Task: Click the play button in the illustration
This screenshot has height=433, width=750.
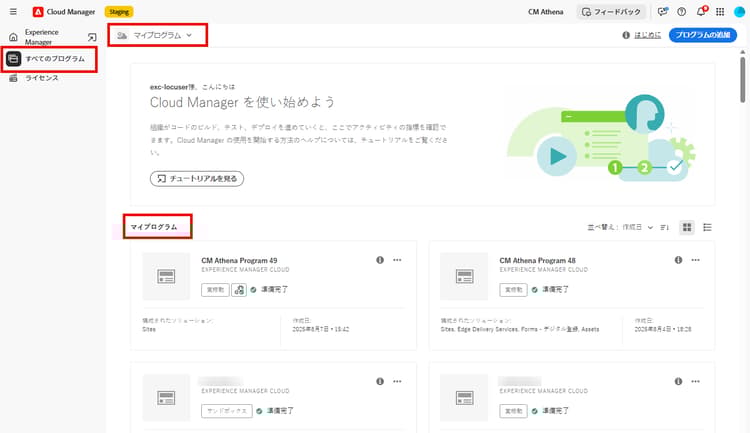Action: [556, 156]
